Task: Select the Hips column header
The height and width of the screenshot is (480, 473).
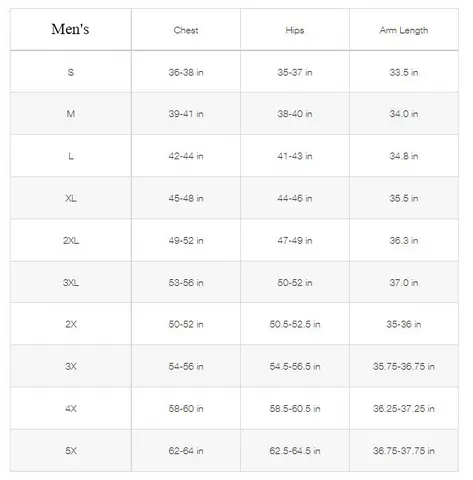Action: (x=295, y=30)
